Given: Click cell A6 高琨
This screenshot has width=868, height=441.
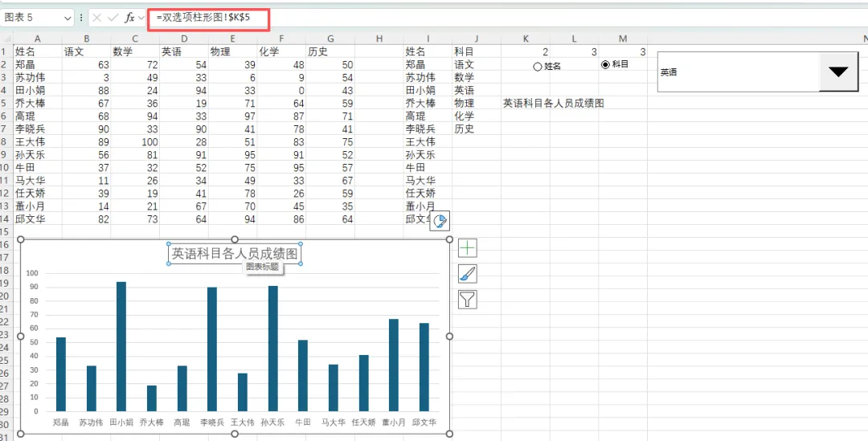Looking at the screenshot, I should click(x=38, y=116).
